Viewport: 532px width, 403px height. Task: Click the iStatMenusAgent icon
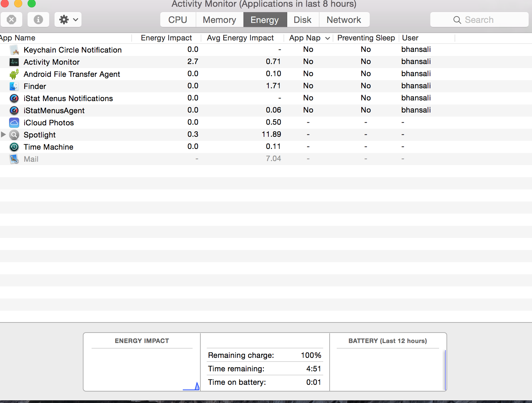[x=14, y=111]
